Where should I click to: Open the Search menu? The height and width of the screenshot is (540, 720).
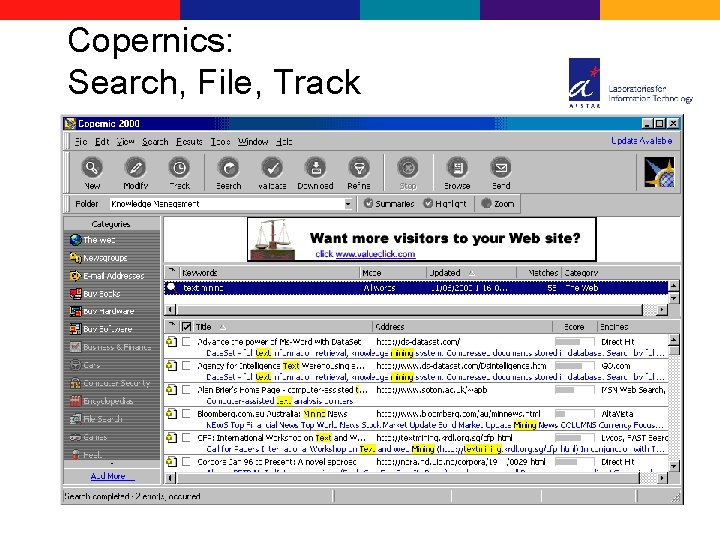(155, 141)
